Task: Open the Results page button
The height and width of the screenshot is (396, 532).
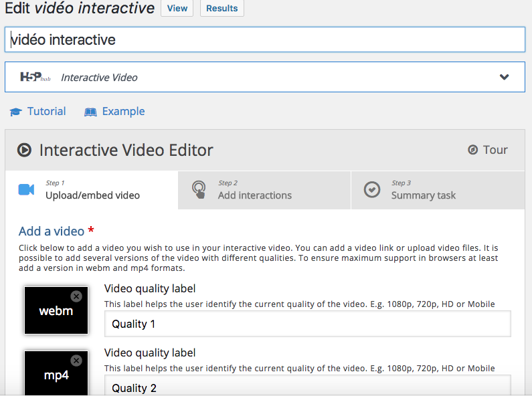Action: (222, 8)
